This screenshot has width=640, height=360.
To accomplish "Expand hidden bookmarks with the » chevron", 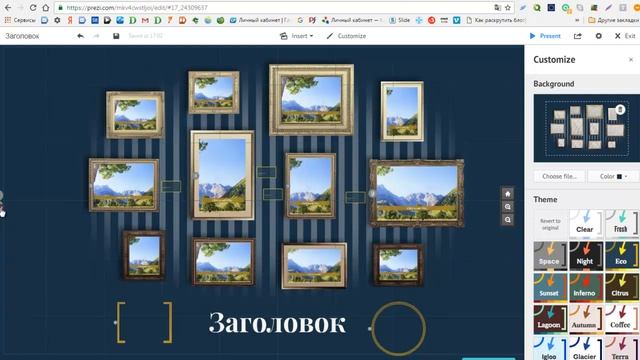I will point(577,20).
